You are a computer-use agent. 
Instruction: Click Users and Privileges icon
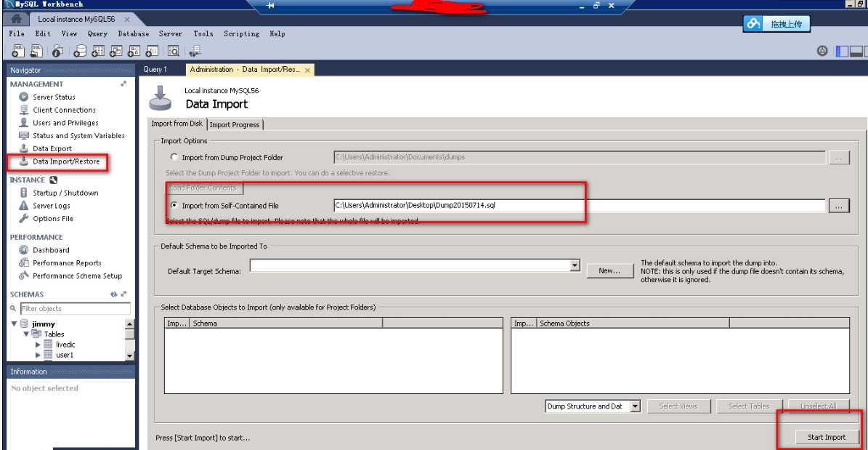pyautogui.click(x=23, y=122)
